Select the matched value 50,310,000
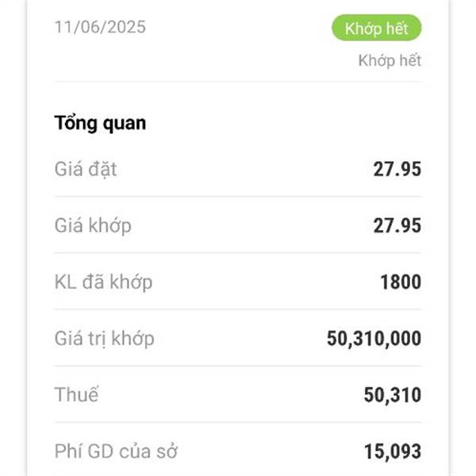 pyautogui.click(x=374, y=339)
